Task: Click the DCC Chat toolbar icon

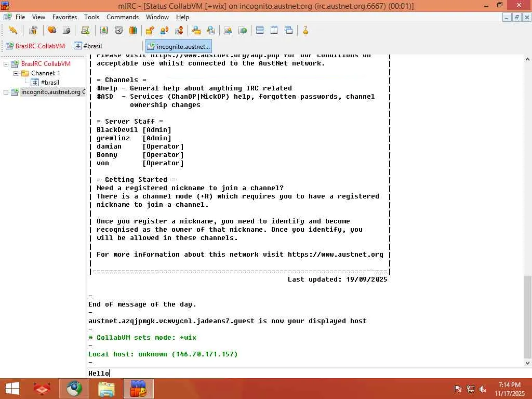Action: (165, 31)
